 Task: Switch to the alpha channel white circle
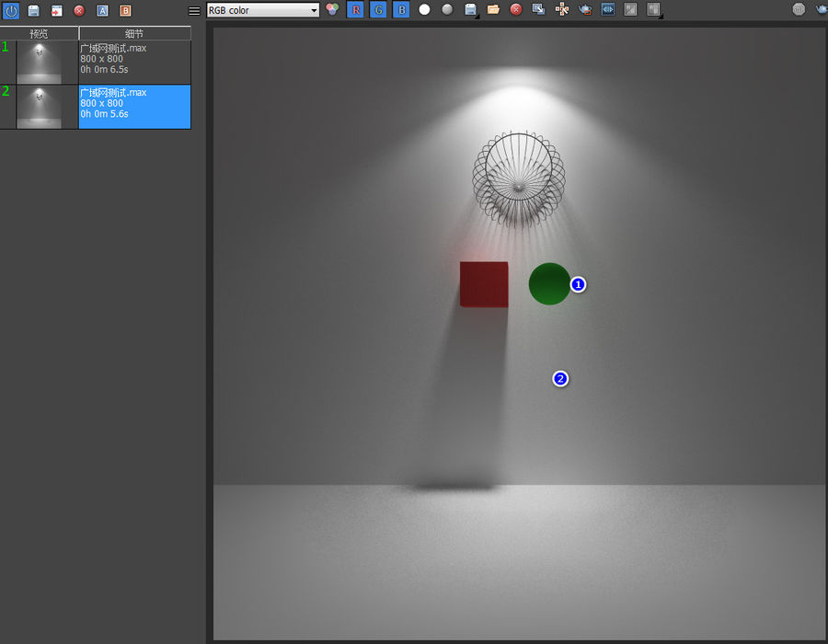[x=424, y=9]
